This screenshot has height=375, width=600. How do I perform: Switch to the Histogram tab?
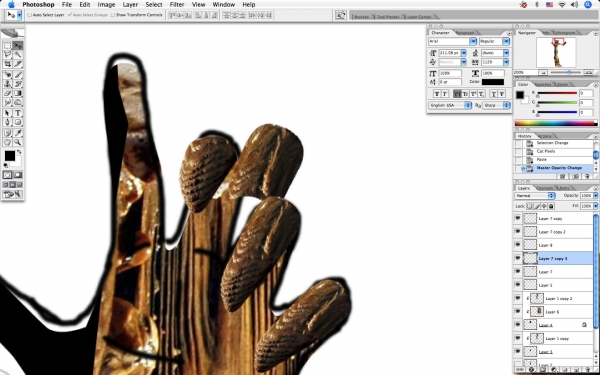(565, 33)
